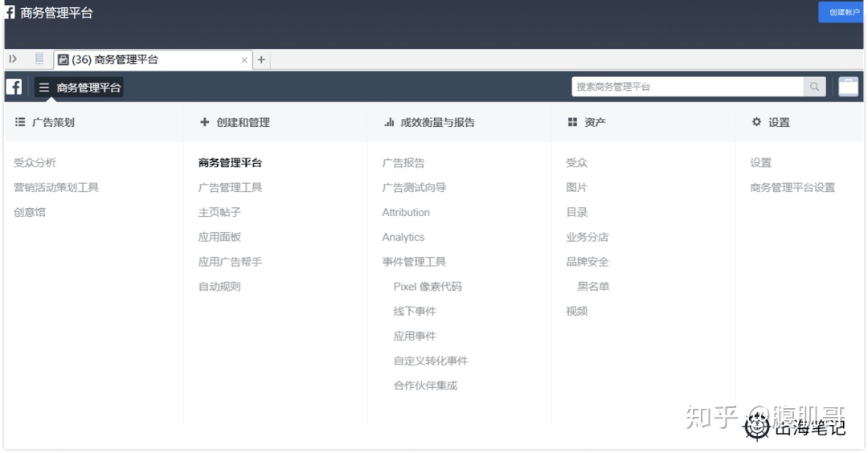Image resolution: width=868 pixels, height=453 pixels.
Task: Open 应用事件
Action: click(x=415, y=337)
